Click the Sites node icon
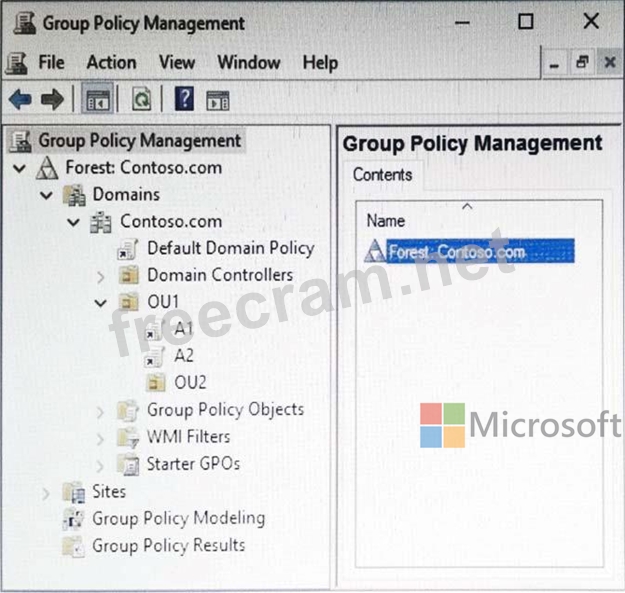This screenshot has width=625, height=593. [x=74, y=493]
